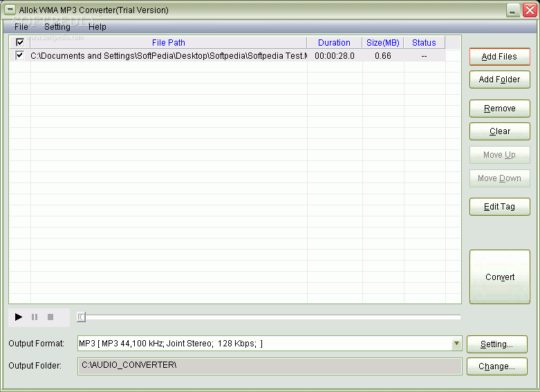Click the duration value 00:00:28.0
Image resolution: width=540 pixels, height=392 pixels.
coord(335,56)
